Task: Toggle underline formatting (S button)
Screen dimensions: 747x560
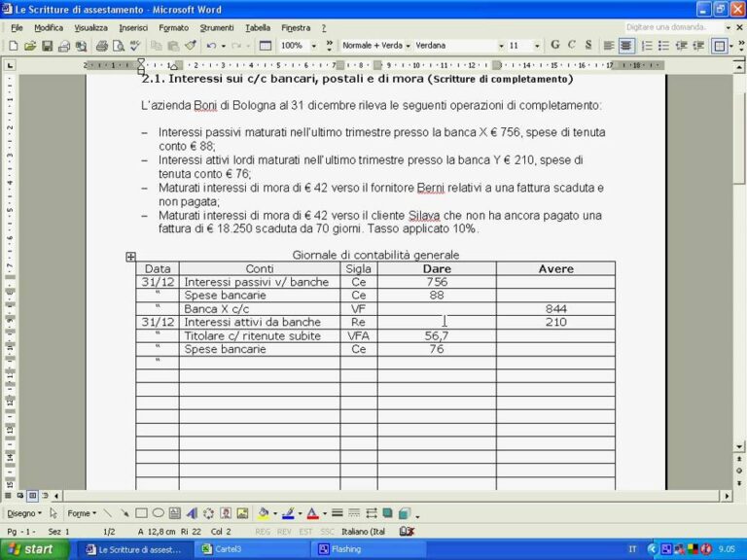Action: click(588, 46)
